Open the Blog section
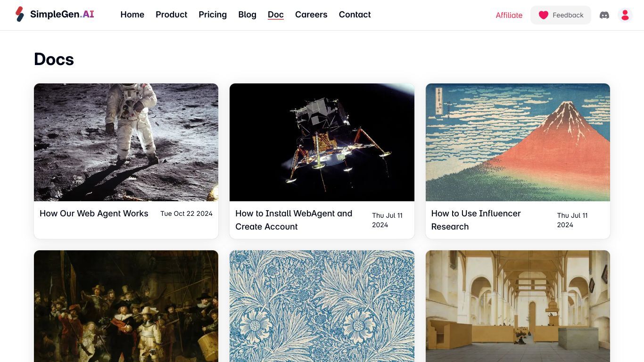This screenshot has height=362, width=644. coord(248,15)
